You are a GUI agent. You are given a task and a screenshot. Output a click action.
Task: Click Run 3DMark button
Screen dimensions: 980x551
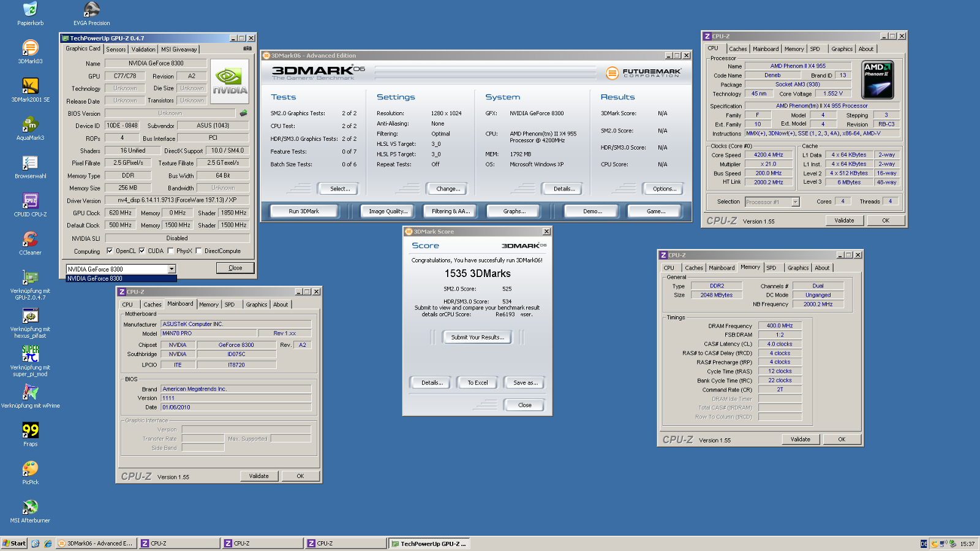tap(304, 211)
